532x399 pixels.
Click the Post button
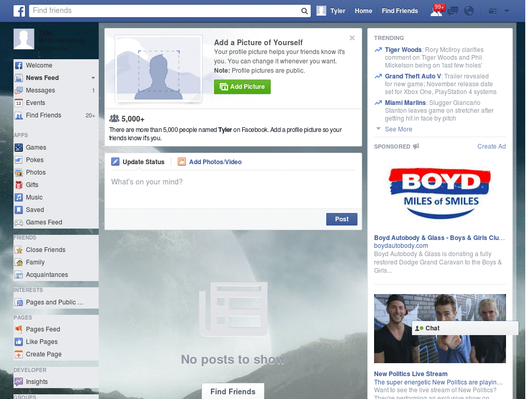(x=342, y=219)
